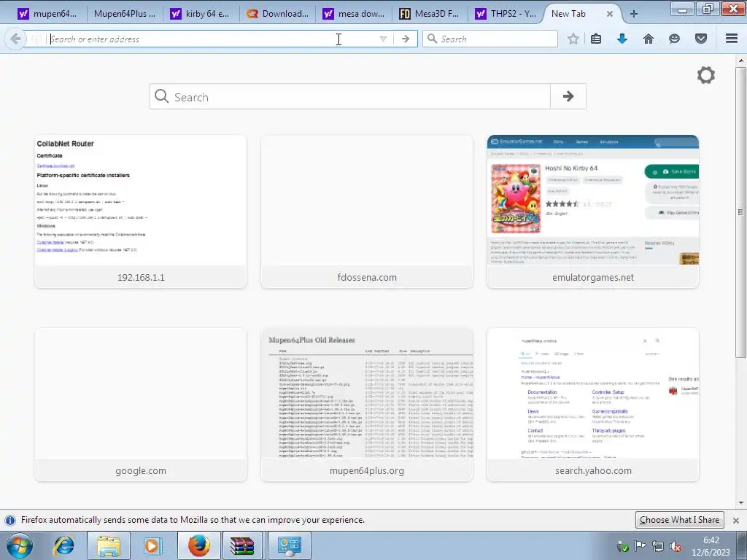747x560 pixels.
Task: Click the Firefox taskbar icon
Action: [199, 545]
